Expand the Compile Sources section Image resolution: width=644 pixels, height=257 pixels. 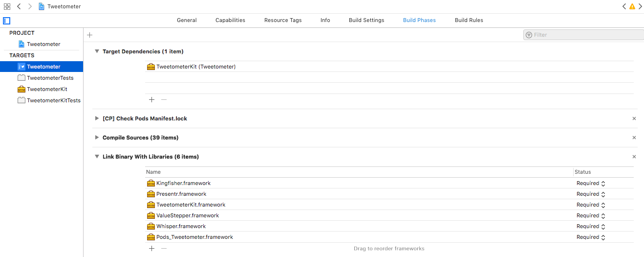pos(97,138)
